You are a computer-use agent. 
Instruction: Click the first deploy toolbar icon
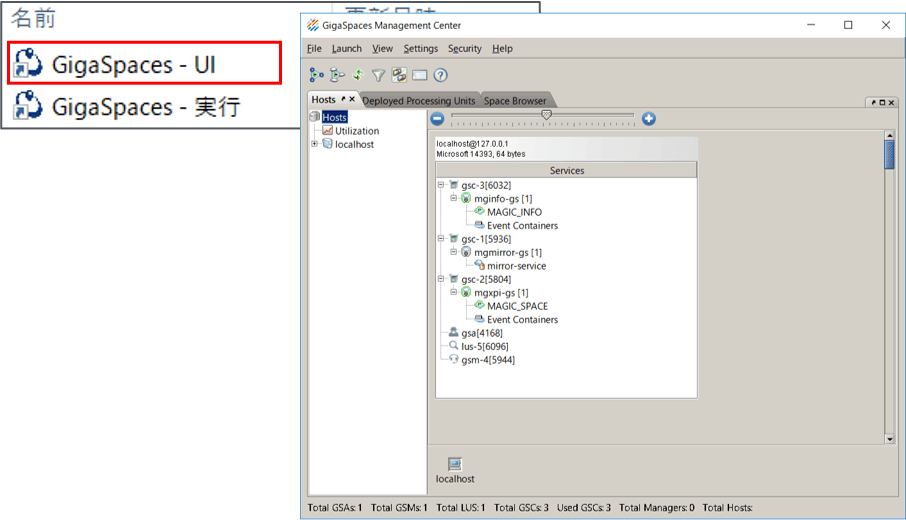click(316, 75)
